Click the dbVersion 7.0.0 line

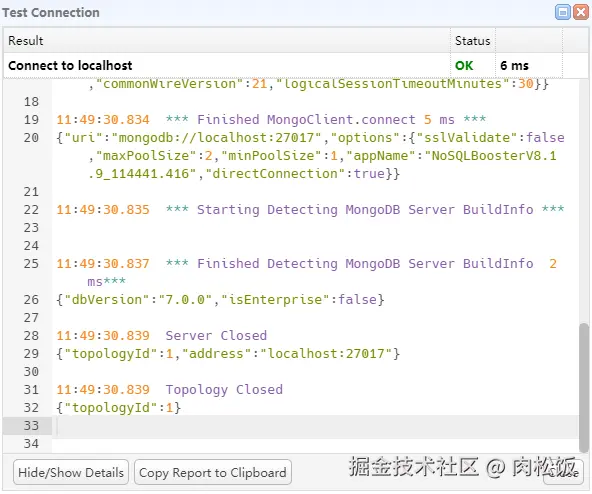coord(220,299)
